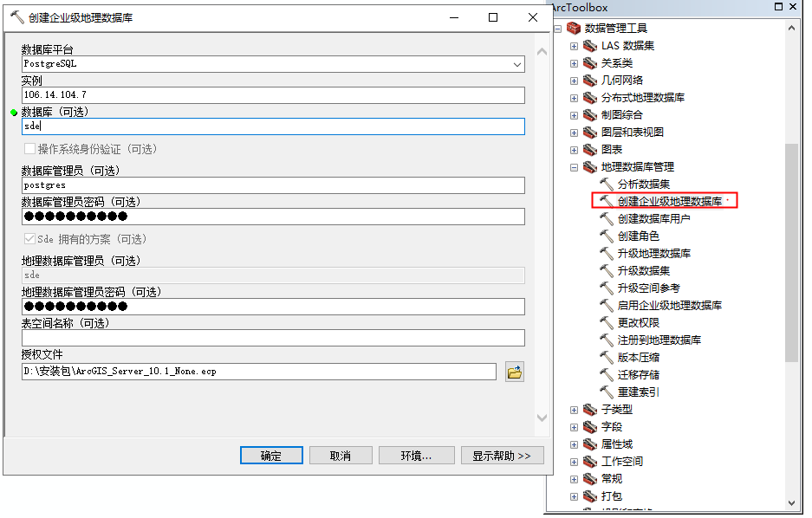Click the 数据库 (可选) input field
The width and height of the screenshot is (812, 518).
pyautogui.click(x=273, y=126)
